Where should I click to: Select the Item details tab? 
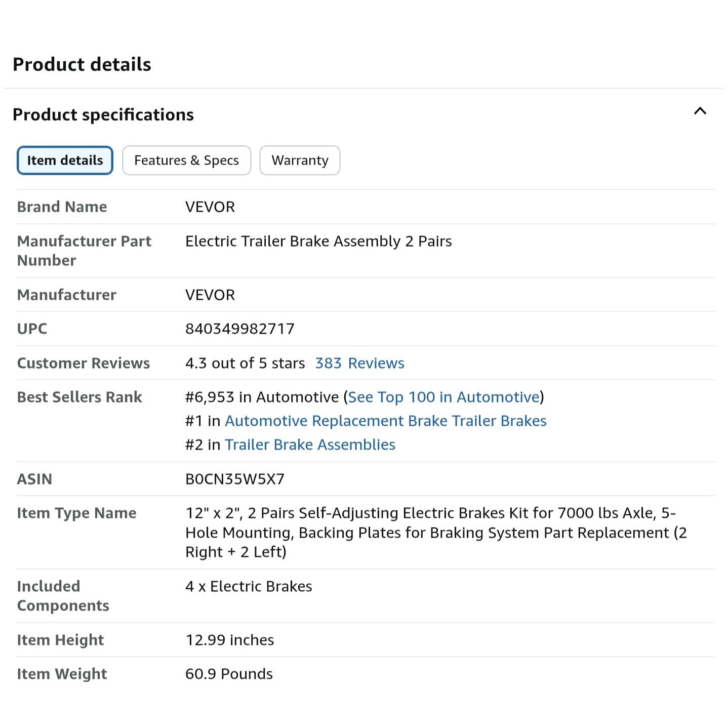click(x=65, y=160)
